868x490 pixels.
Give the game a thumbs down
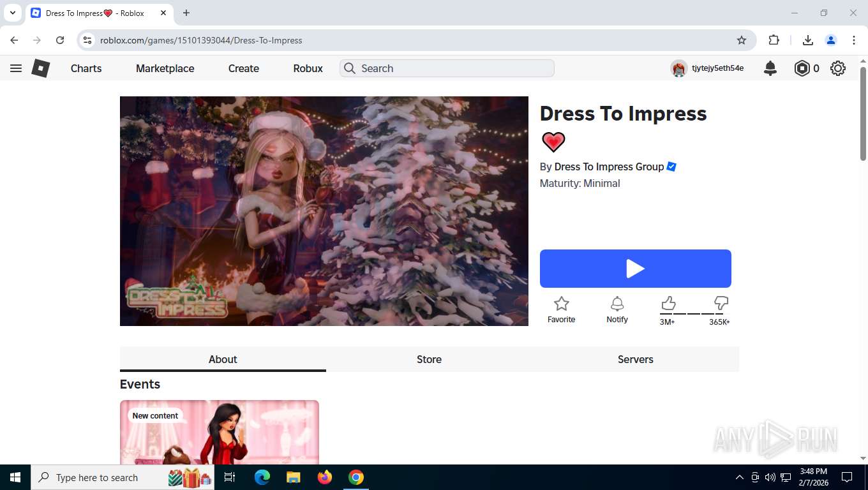point(721,302)
